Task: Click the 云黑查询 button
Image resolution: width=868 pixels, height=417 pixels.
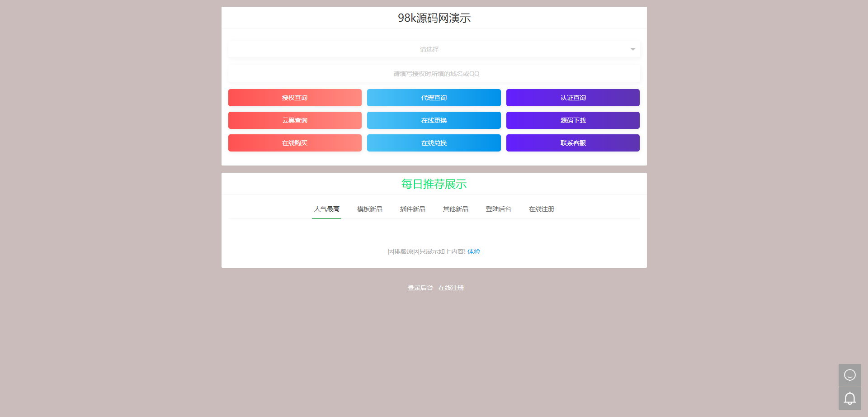Action: (x=295, y=120)
